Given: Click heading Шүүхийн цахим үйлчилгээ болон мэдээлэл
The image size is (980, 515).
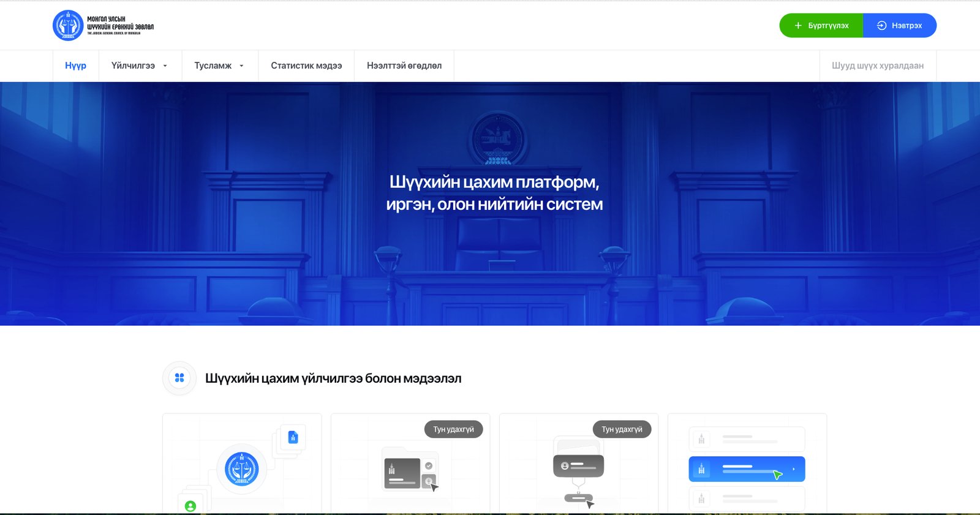Looking at the screenshot, I should click(333, 378).
